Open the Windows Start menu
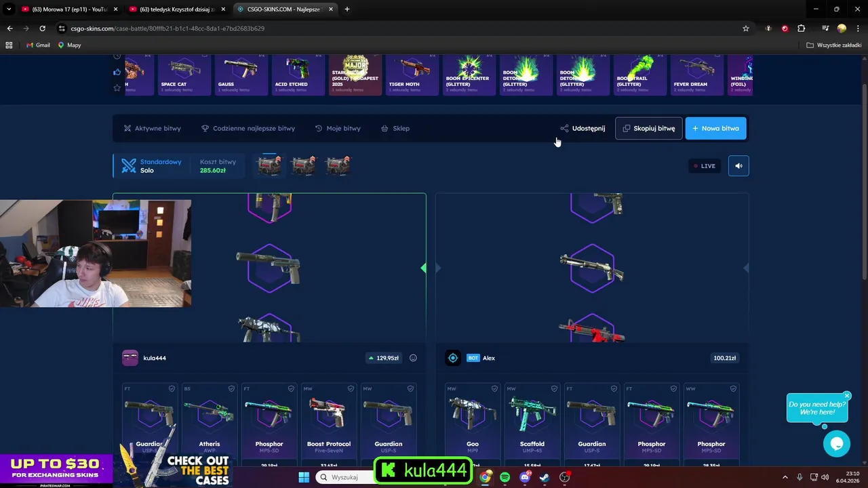The height and width of the screenshot is (488, 868). (x=303, y=477)
